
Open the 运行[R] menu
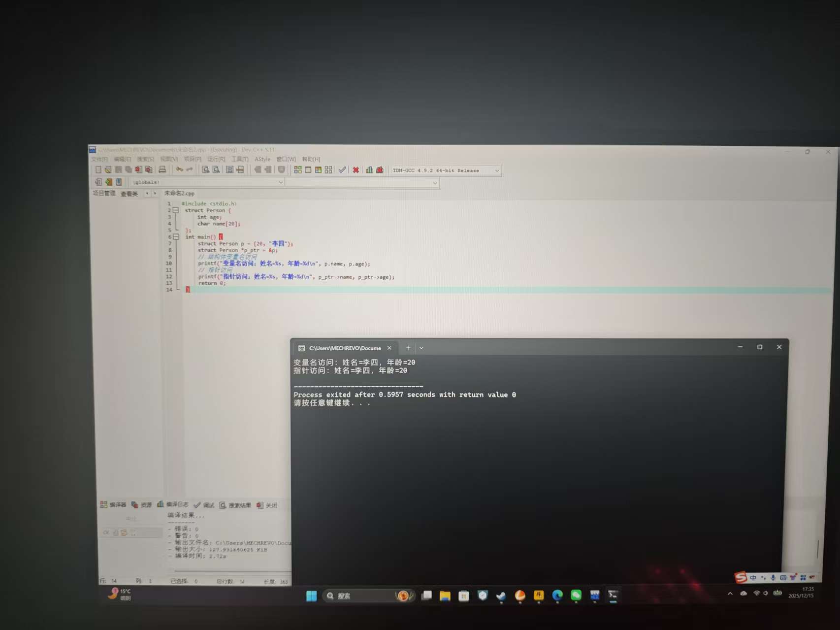coord(216,159)
